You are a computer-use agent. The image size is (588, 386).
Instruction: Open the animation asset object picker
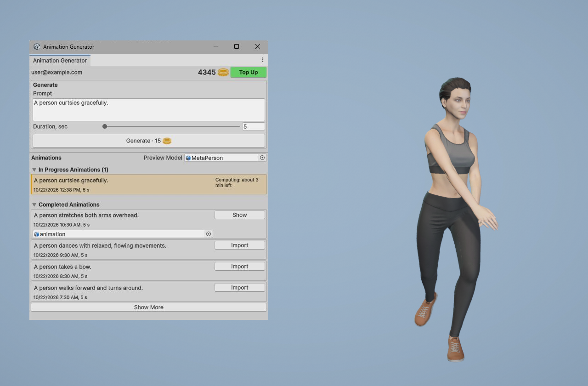click(209, 234)
